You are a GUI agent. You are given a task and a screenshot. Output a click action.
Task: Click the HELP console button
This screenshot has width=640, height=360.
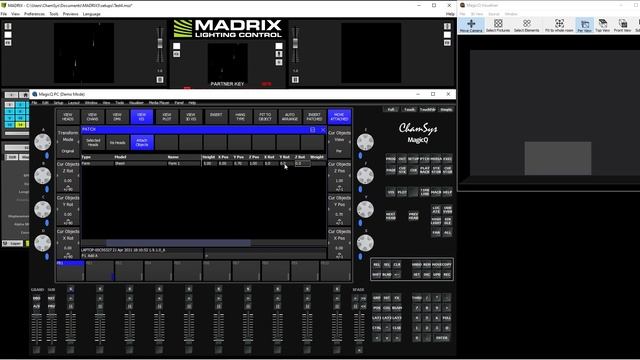447,192
